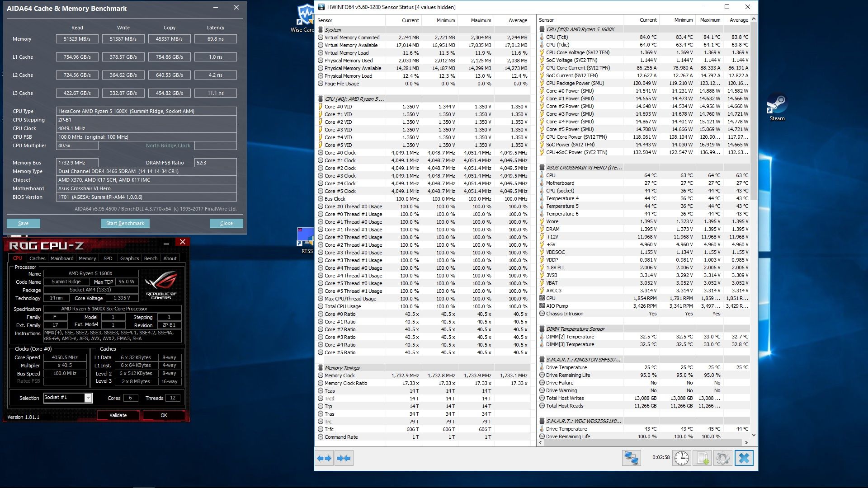The width and height of the screenshot is (868, 488).
Task: Click Command Rate row icon
Action: tap(321, 437)
